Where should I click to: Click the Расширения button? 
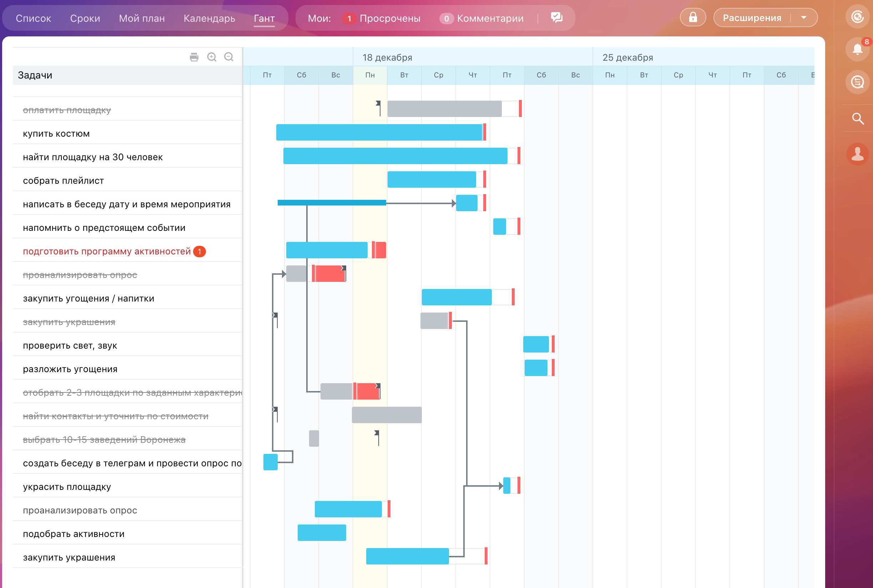(752, 17)
